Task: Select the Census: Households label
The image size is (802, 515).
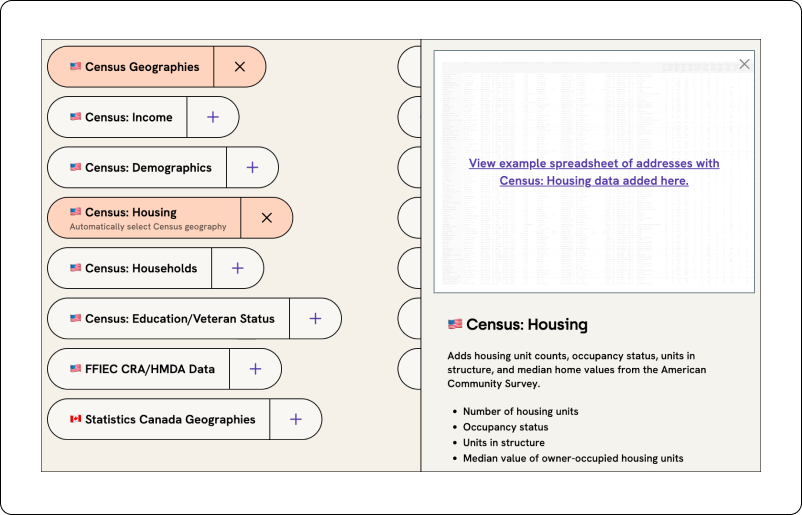Action: click(141, 268)
